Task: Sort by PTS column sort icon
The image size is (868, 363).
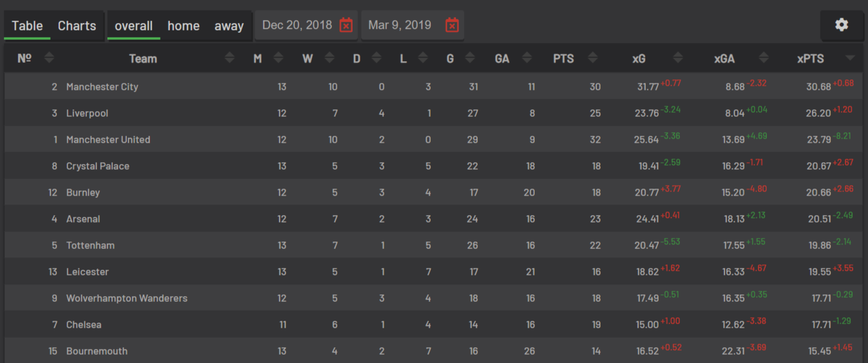Action: click(592, 58)
